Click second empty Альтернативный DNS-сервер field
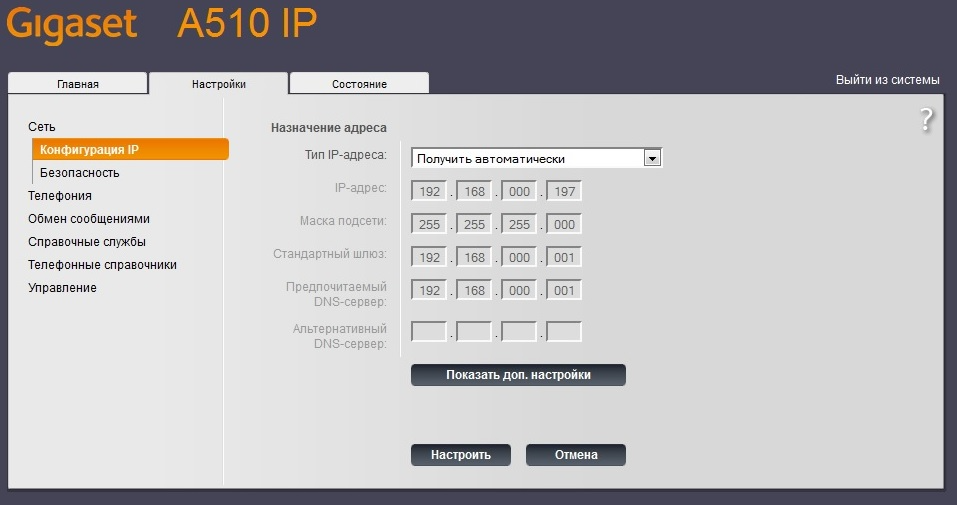957x505 pixels. 474,332
